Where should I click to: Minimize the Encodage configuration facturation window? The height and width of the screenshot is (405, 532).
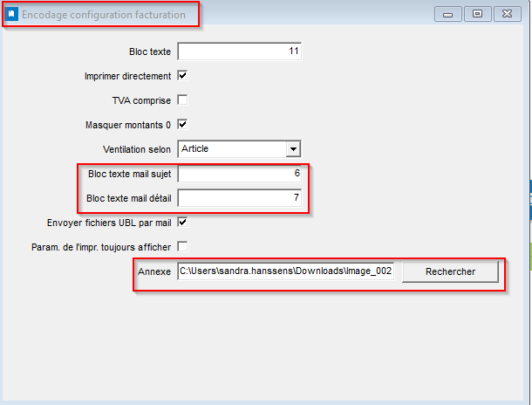pos(448,14)
